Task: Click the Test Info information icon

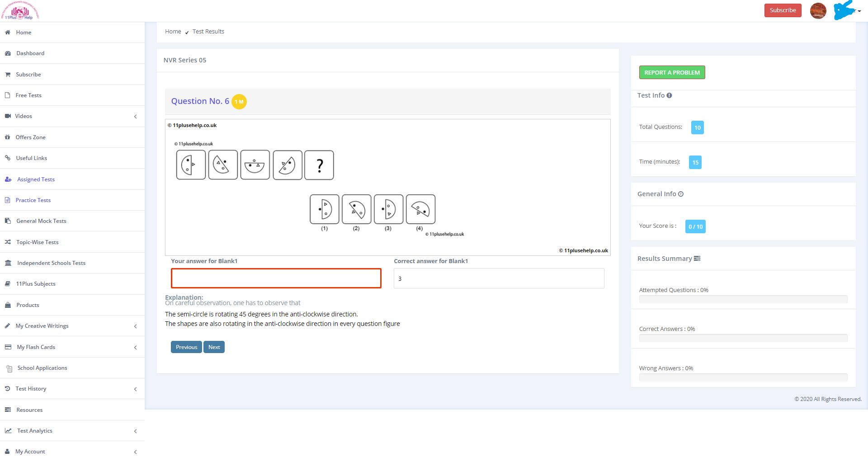Action: [x=669, y=95]
